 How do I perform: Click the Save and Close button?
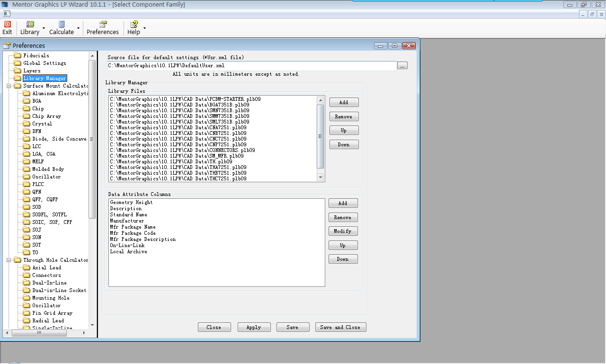pos(340,327)
